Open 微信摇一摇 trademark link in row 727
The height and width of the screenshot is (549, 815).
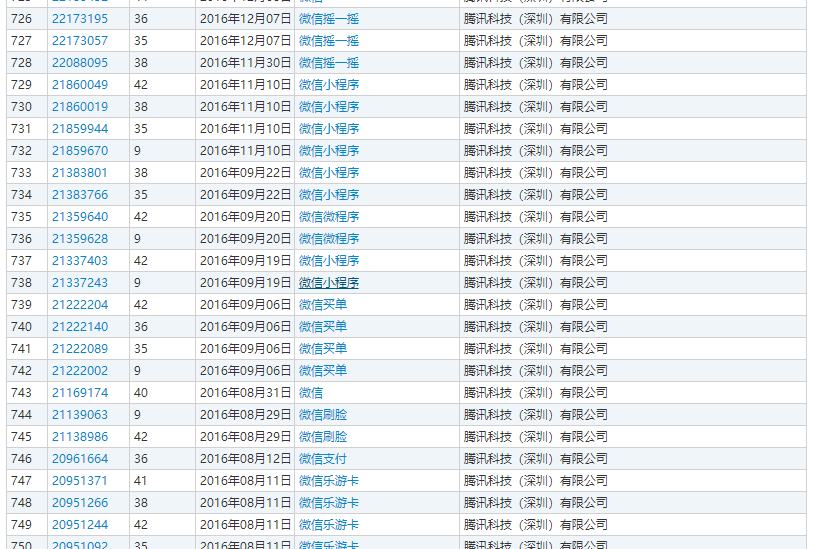328,41
